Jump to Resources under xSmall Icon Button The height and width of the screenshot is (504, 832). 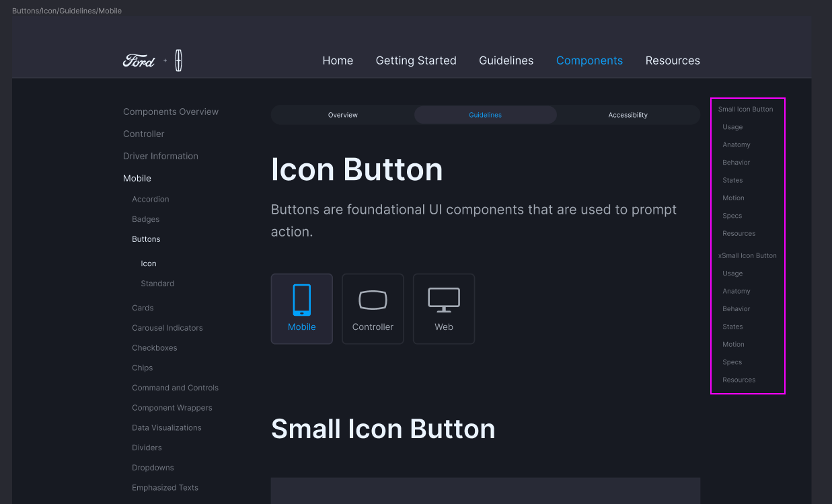click(739, 380)
